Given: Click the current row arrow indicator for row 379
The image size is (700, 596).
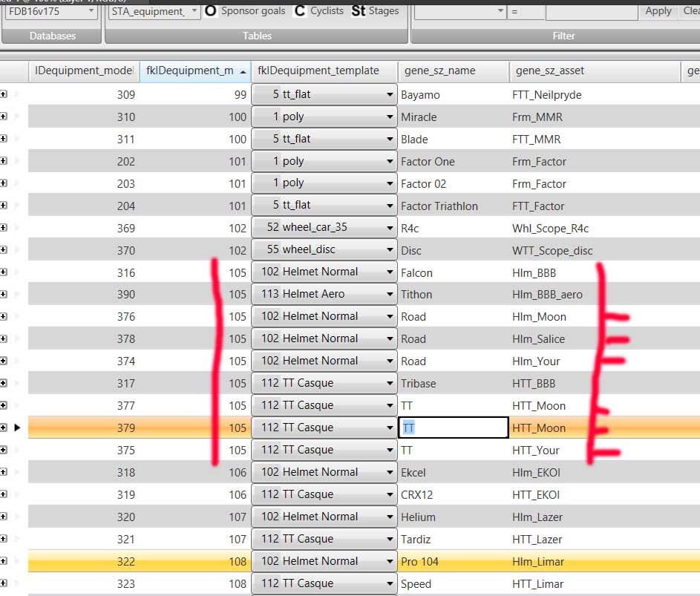Looking at the screenshot, I should tap(17, 428).
